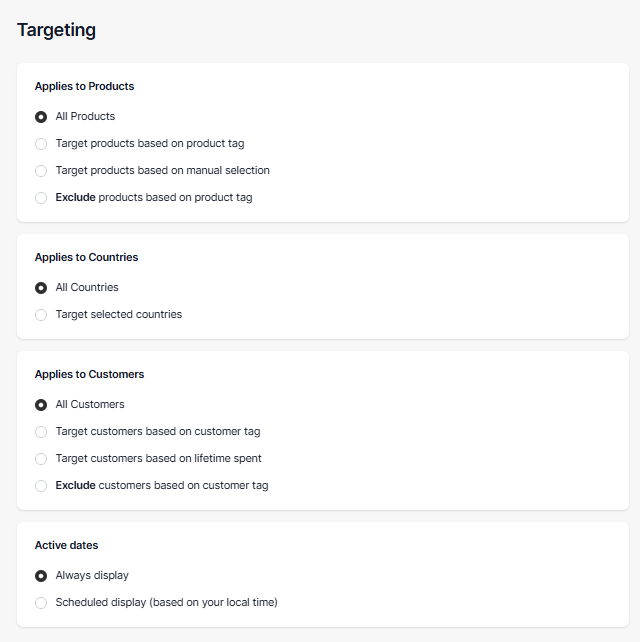
Task: Enable Exclude customers based on customer tag
Action: tap(41, 486)
